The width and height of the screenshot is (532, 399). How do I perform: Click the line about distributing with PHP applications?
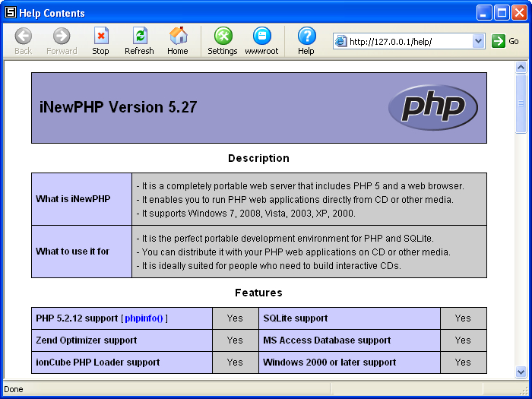[x=293, y=252]
